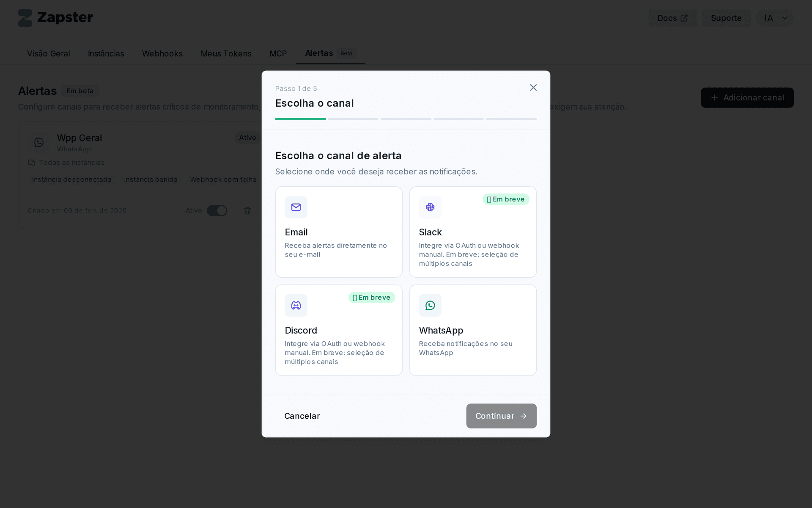Click the Slack channel icon
Screen dimensions: 812x508
tap(430, 207)
